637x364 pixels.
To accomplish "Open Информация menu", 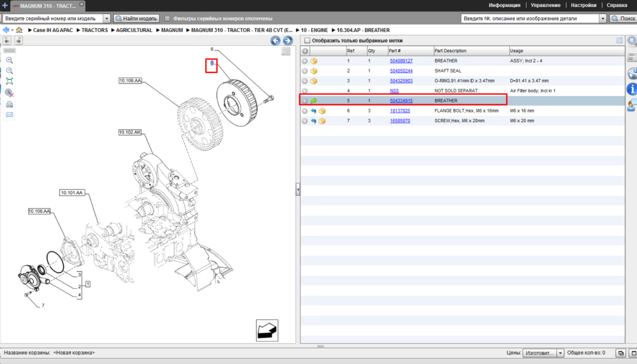I will coord(505,5).
